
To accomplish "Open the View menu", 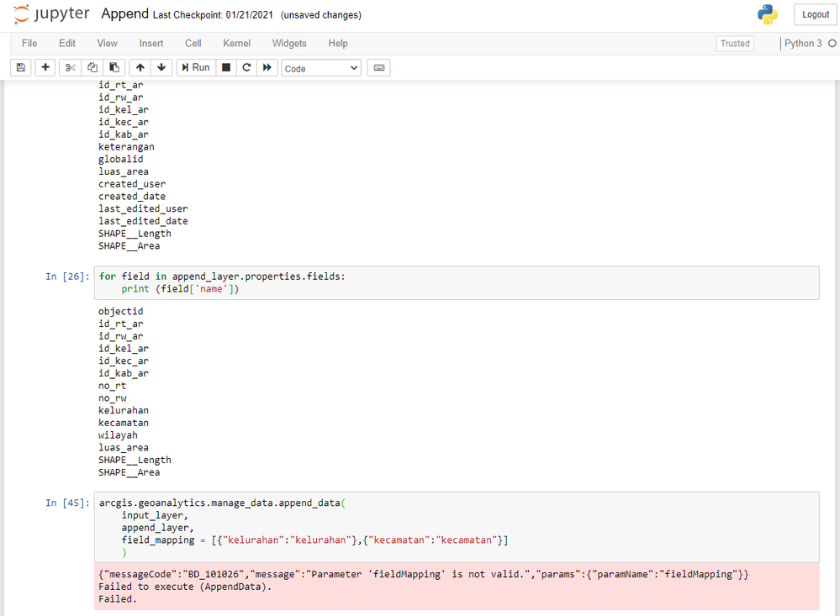I will point(107,44).
